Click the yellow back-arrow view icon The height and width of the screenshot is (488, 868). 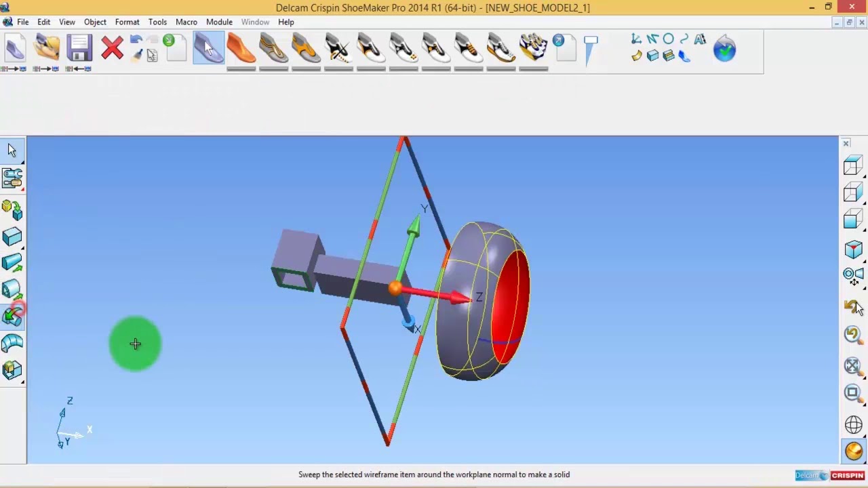[x=853, y=307]
